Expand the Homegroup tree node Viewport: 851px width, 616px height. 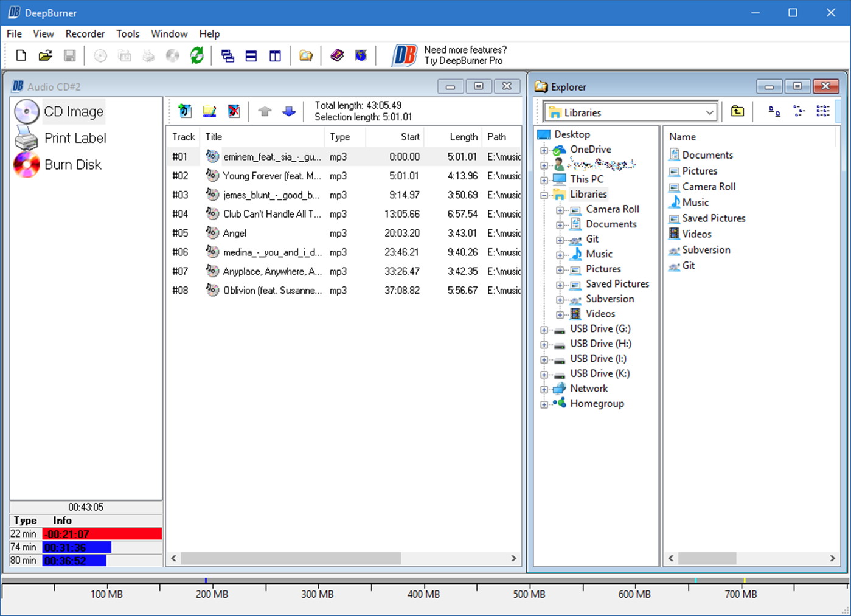coord(544,404)
